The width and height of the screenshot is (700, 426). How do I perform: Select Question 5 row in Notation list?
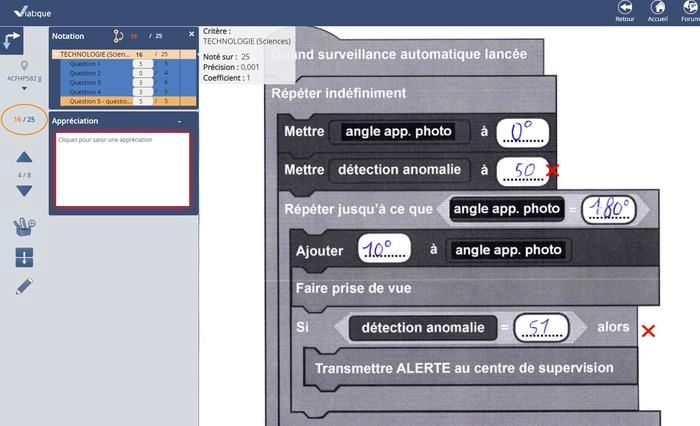click(98, 101)
